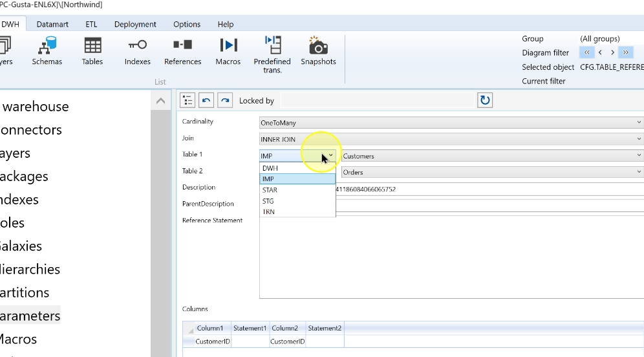Viewport: 644px width, 357px height.
Task: Open Roles in navigation
Action: 12,223
